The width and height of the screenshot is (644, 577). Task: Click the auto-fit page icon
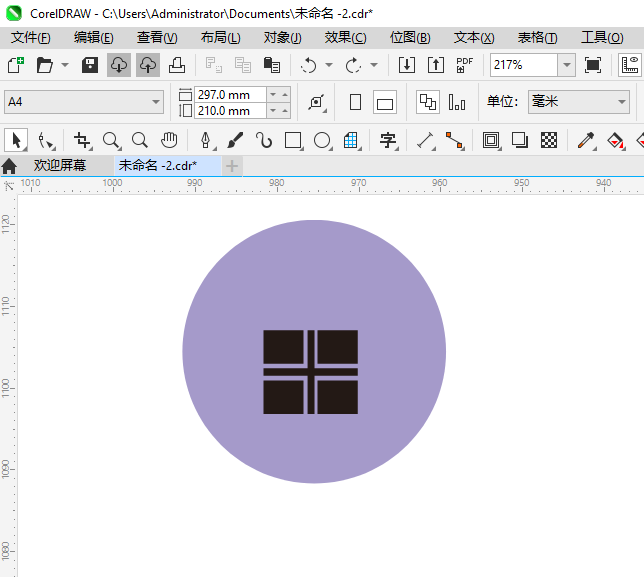[317, 102]
